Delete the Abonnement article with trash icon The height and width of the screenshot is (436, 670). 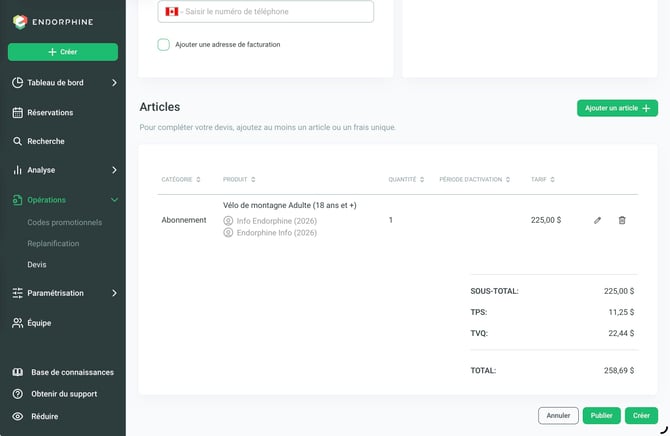622,220
